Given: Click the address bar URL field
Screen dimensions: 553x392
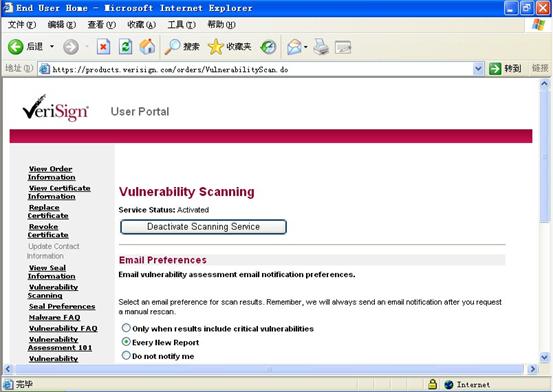Looking at the screenshot, I should click(261, 69).
